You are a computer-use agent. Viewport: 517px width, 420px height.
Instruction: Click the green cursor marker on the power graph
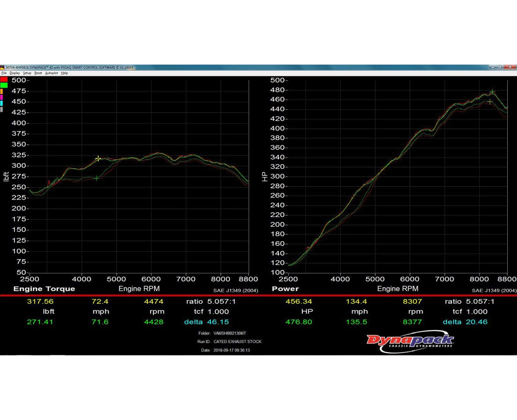tap(492, 91)
